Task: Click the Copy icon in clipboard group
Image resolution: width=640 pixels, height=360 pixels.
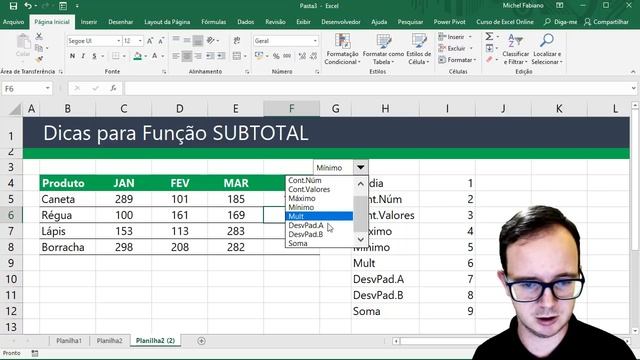Action: [39, 48]
